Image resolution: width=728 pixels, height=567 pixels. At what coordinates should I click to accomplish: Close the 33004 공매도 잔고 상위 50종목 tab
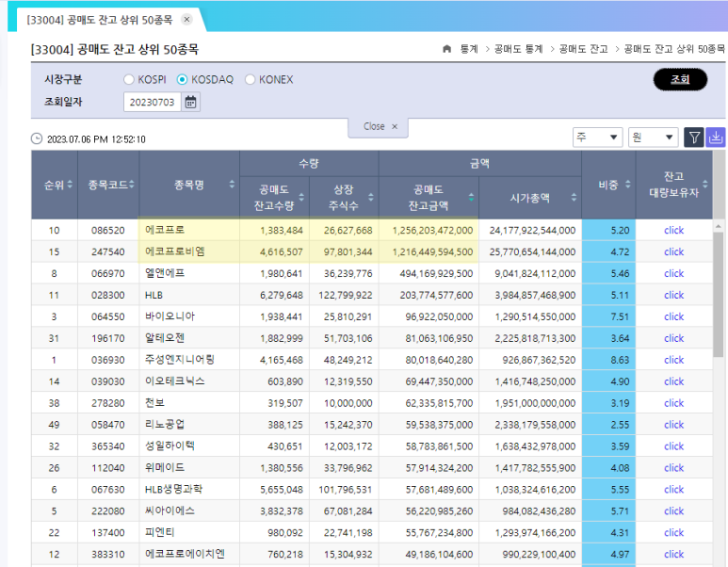point(186,20)
